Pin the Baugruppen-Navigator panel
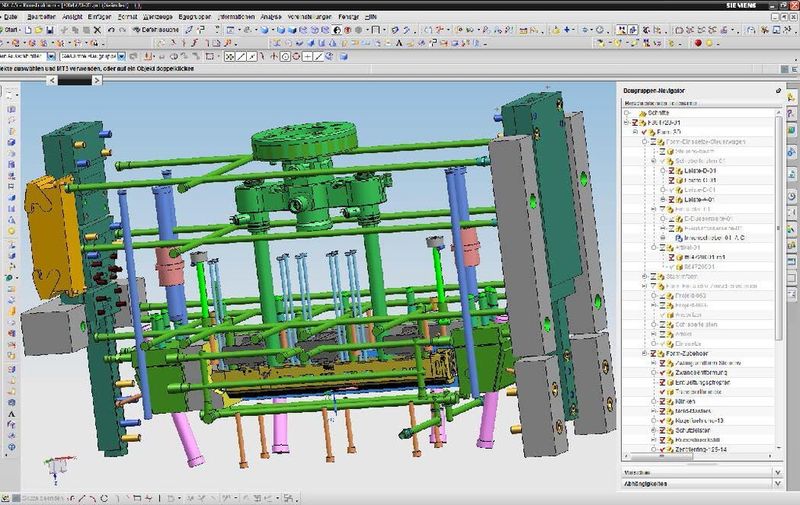 coord(778,89)
